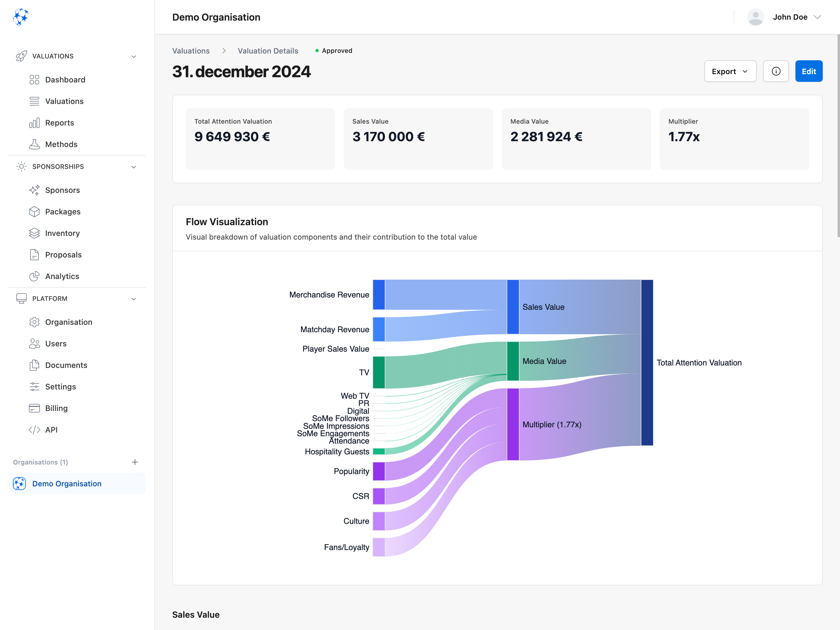Image resolution: width=840 pixels, height=630 pixels.
Task: Click the Billing card icon
Action: click(34, 408)
